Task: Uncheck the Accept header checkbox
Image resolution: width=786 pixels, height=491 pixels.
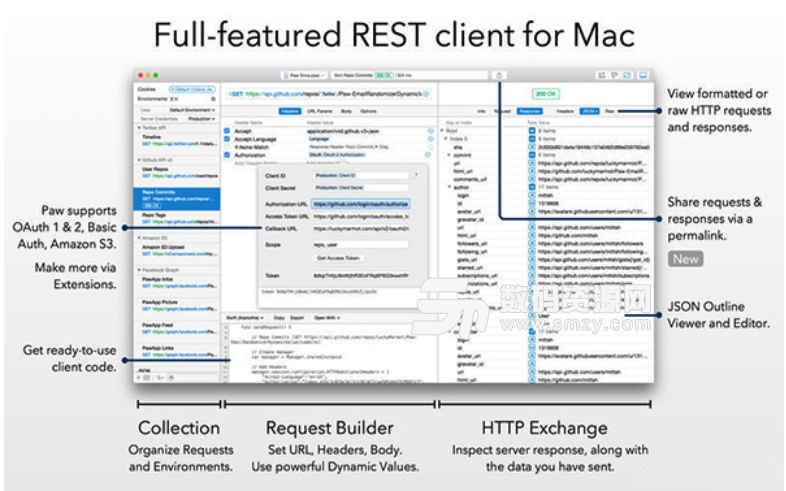Action: 227,131
